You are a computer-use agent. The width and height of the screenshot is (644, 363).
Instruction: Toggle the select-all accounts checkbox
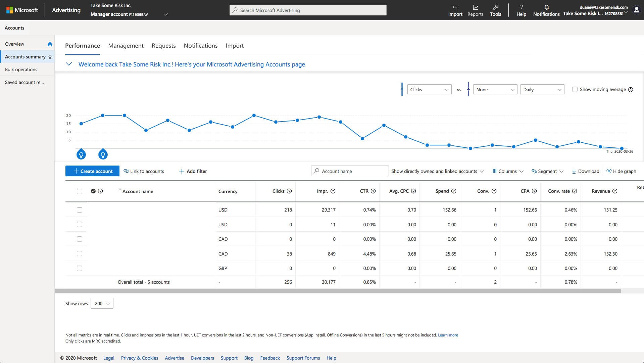click(x=80, y=191)
